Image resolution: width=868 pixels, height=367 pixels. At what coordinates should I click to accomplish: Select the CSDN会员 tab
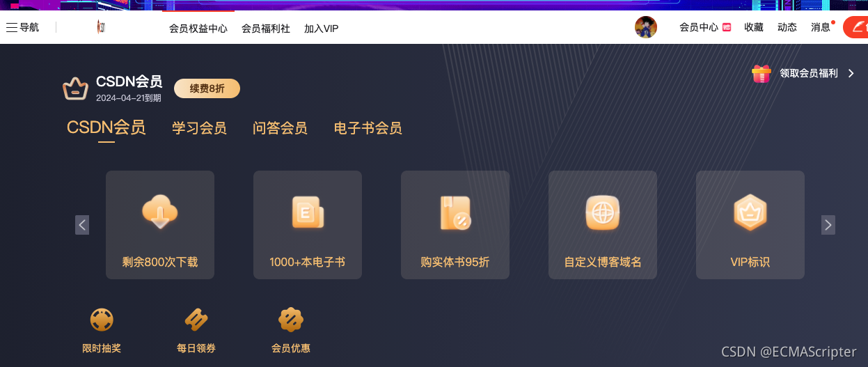tap(106, 127)
